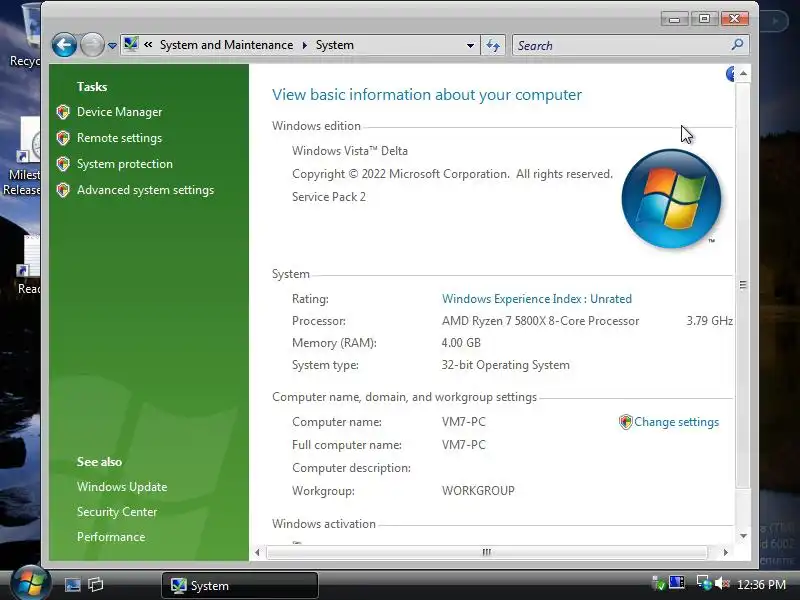Click the shield icon next to Change settings

(x=626, y=422)
